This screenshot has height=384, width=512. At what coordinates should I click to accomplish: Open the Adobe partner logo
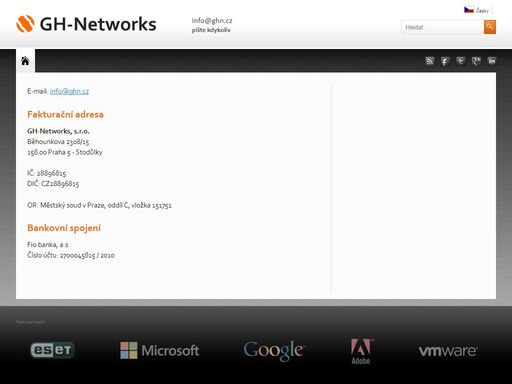[361, 351]
